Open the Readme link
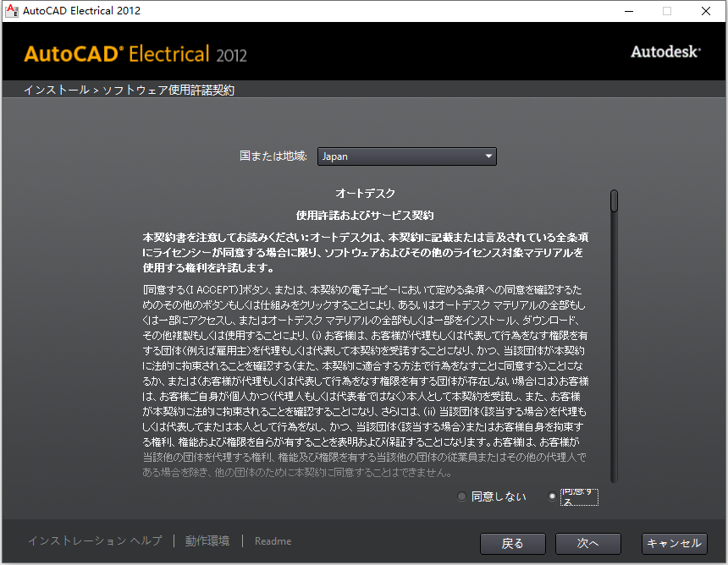 coord(273,540)
